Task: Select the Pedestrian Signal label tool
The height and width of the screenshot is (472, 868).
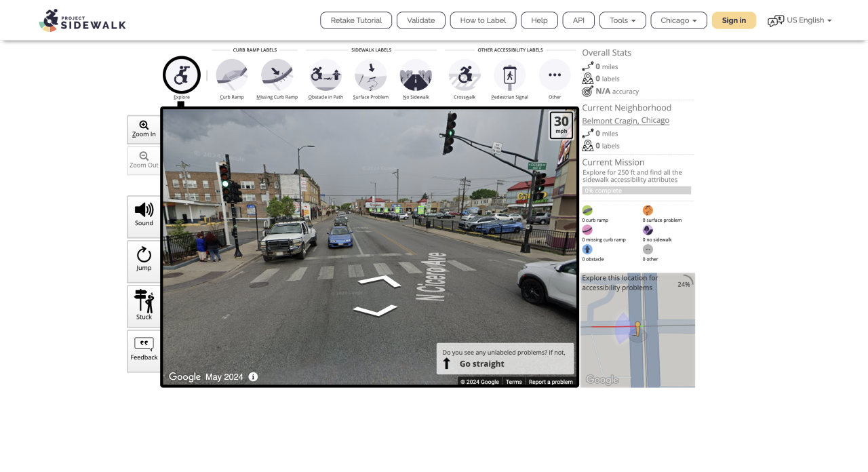Action: coord(510,75)
